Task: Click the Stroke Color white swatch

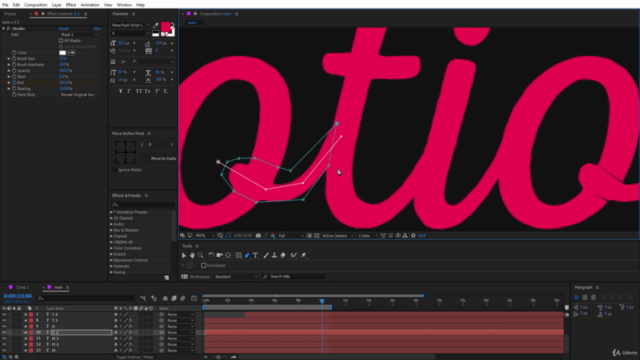Action: tap(62, 53)
